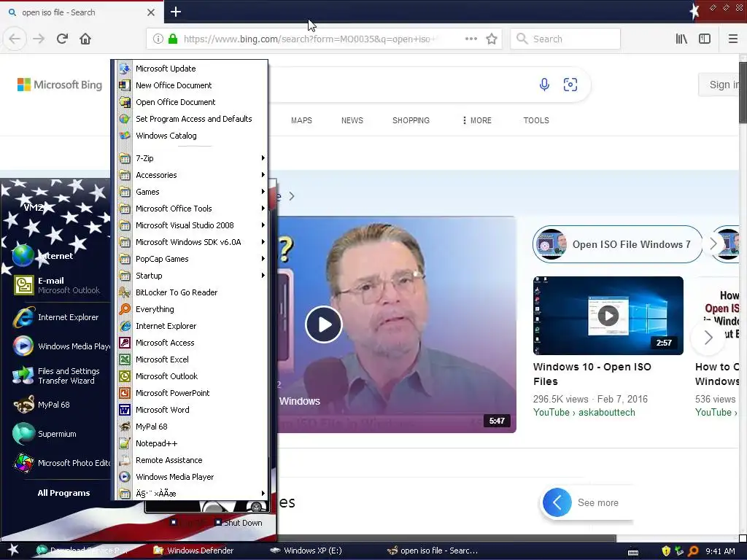Viewport: 747px width, 560px height.
Task: Toggle the sidebar view icon in toolbar
Action: click(705, 39)
